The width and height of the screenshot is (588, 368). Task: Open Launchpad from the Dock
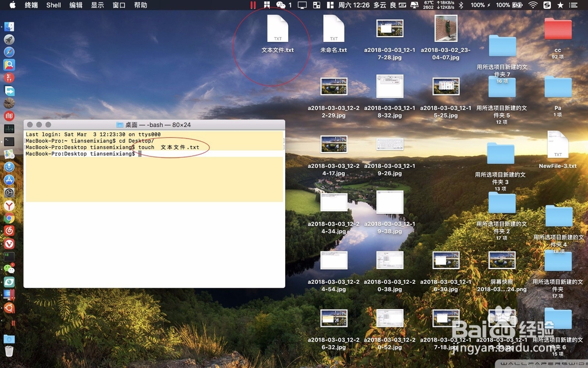click(x=8, y=39)
